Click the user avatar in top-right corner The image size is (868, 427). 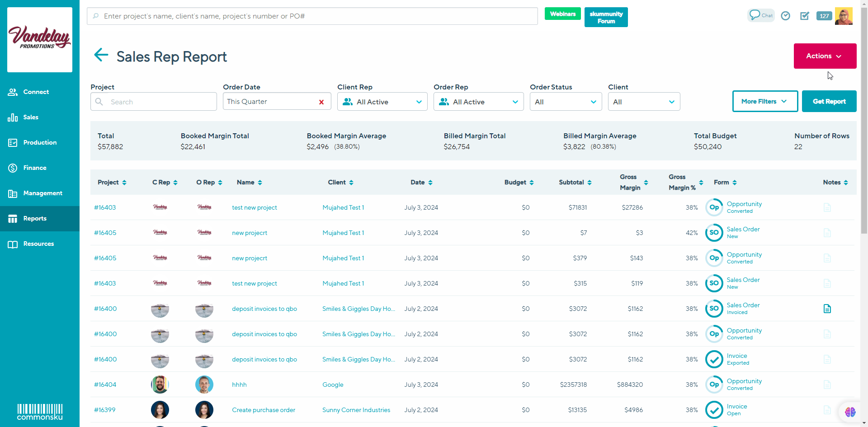(x=844, y=16)
